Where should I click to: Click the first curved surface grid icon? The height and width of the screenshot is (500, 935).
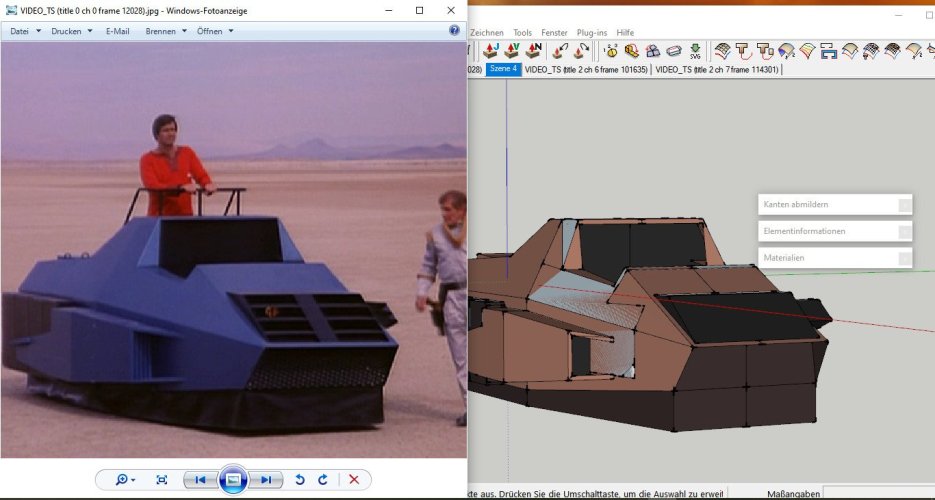(722, 51)
